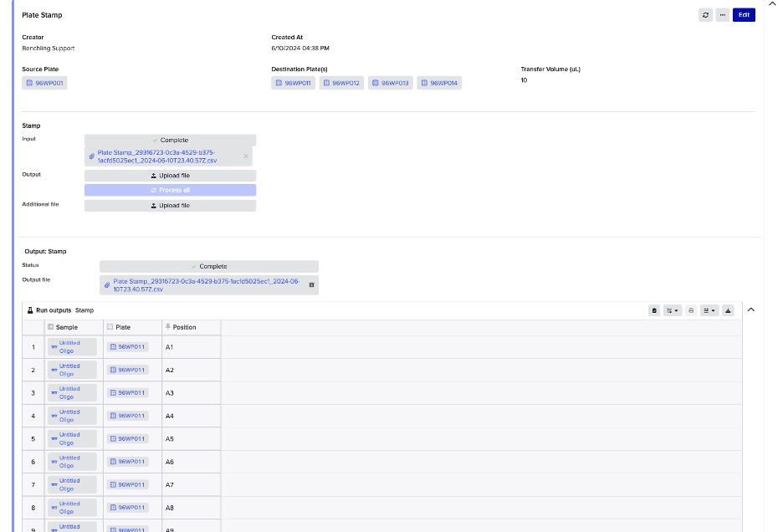Click the clipboard icon in Run outputs toolbar
Viewport: 783px width, 532px height.
[654, 310]
